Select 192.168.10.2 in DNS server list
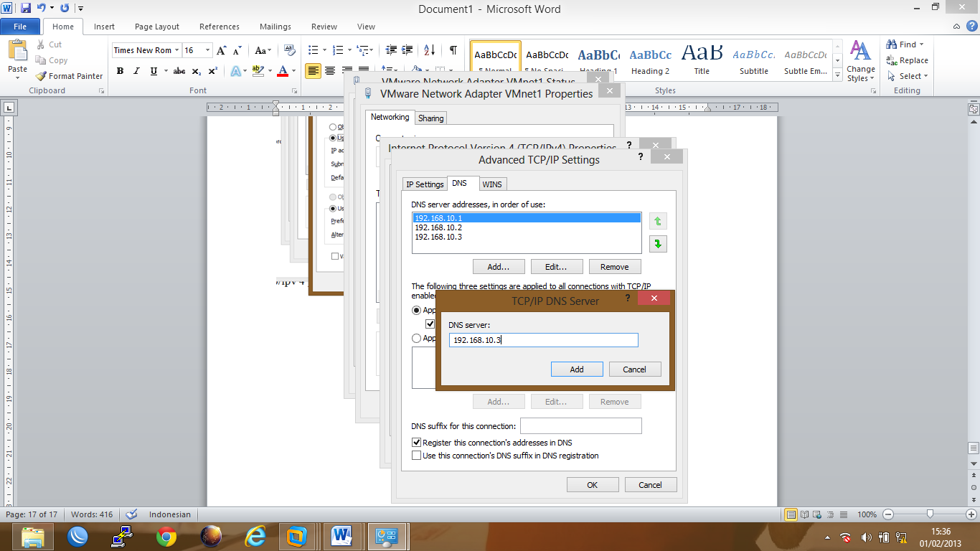Image resolution: width=980 pixels, height=551 pixels. click(x=526, y=227)
